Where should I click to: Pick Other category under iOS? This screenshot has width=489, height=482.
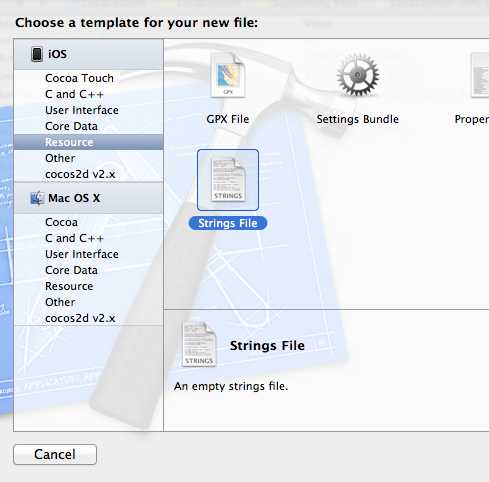click(89, 158)
